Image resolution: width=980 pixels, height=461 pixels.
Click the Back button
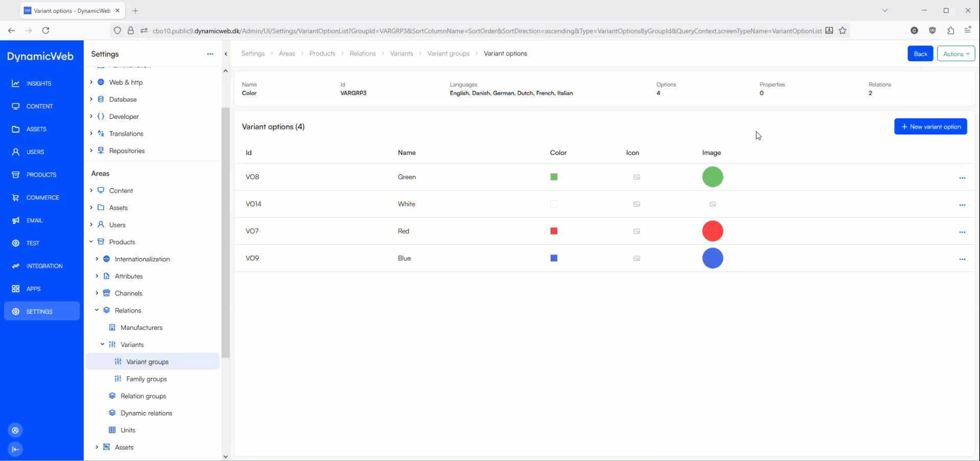tap(920, 54)
